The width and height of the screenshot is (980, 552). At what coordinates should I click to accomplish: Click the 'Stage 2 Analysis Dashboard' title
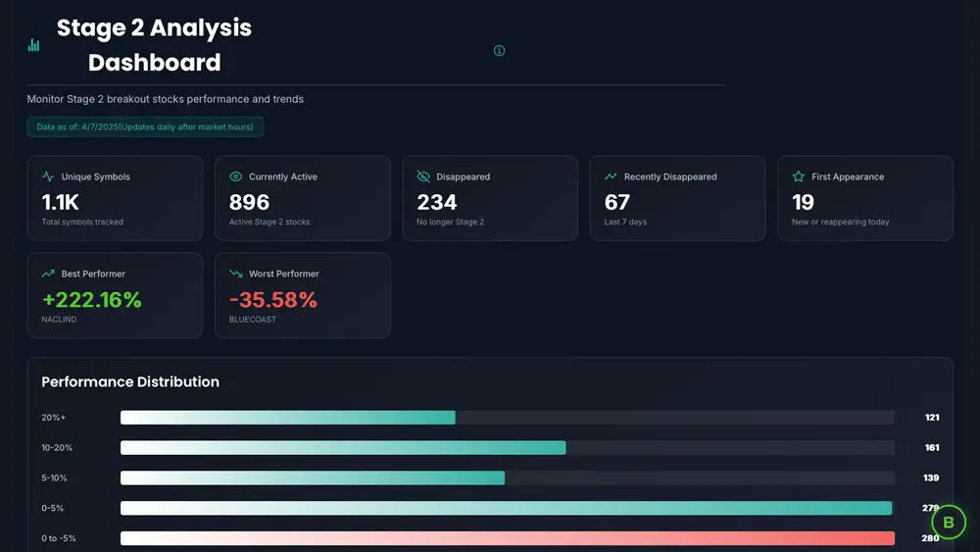(x=155, y=45)
